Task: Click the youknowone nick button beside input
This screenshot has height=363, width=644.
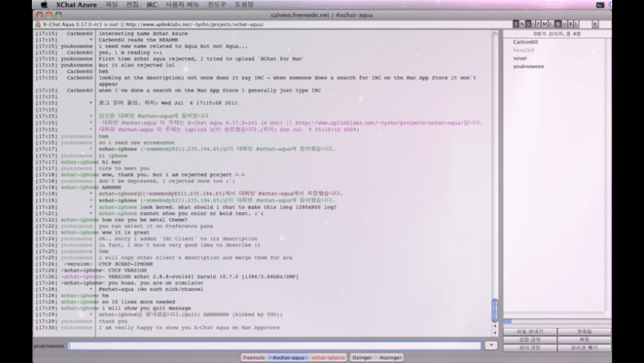Action: coord(49,346)
